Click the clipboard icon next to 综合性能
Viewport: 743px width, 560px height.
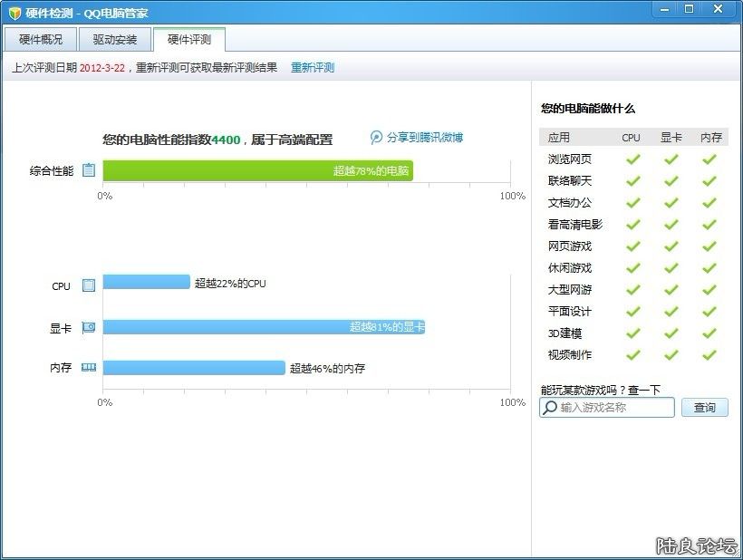pyautogui.click(x=89, y=170)
